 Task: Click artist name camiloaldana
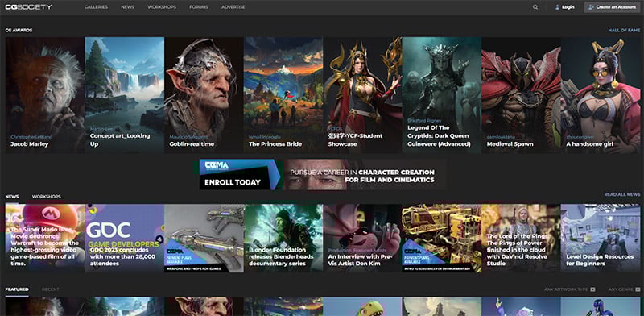coord(500,137)
